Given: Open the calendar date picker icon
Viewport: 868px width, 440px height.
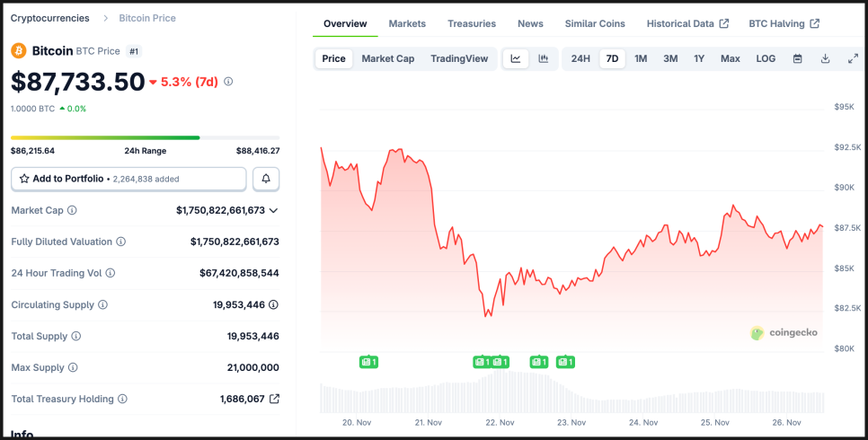Looking at the screenshot, I should pyautogui.click(x=797, y=59).
